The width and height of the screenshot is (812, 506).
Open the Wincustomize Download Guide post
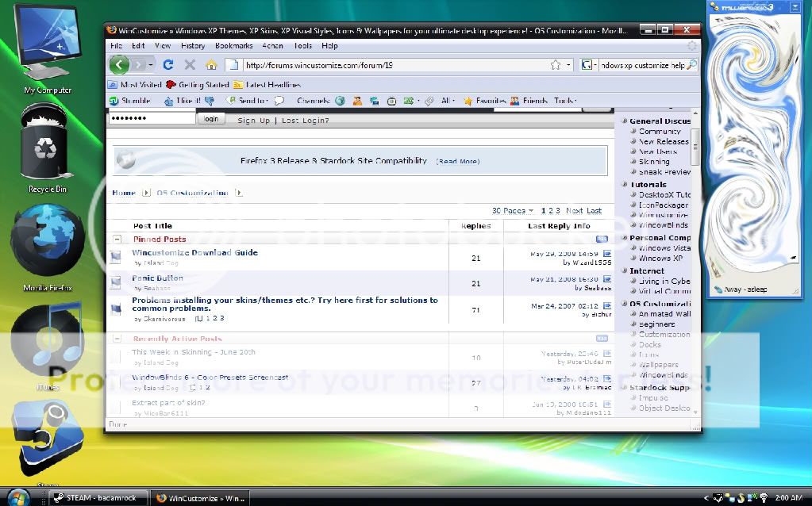click(x=194, y=253)
